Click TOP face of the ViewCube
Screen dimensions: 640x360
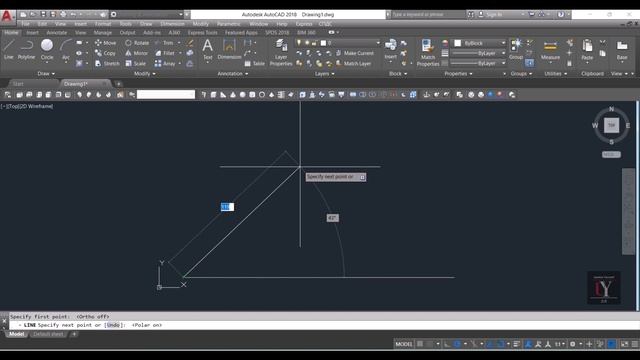[x=611, y=126]
